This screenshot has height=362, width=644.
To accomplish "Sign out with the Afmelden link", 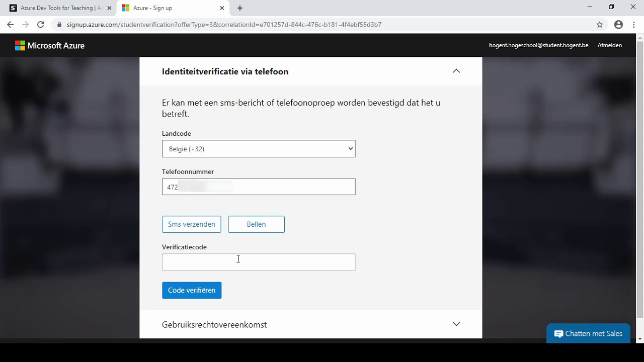I will (609, 45).
